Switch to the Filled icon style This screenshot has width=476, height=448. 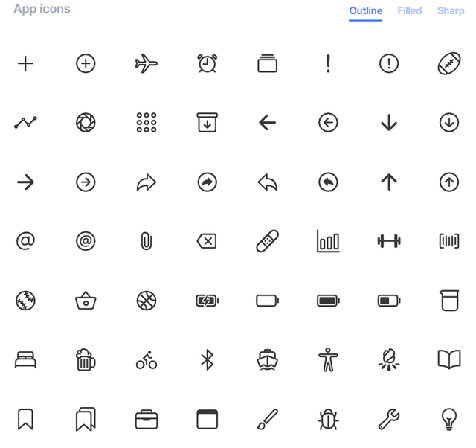coord(410,11)
